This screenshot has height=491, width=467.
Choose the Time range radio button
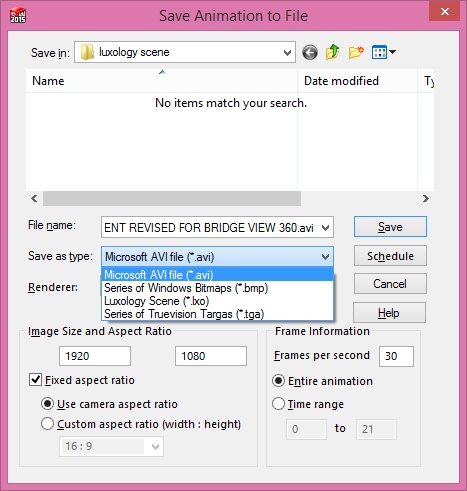pos(278,404)
